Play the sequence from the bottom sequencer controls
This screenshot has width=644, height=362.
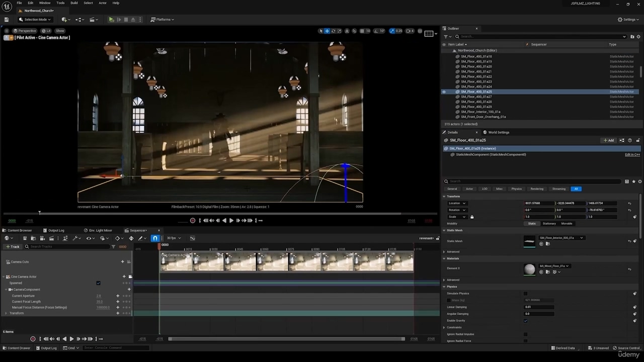[x=71, y=339]
